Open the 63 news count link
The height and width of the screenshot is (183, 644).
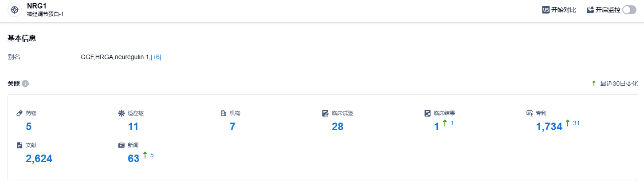(x=134, y=159)
